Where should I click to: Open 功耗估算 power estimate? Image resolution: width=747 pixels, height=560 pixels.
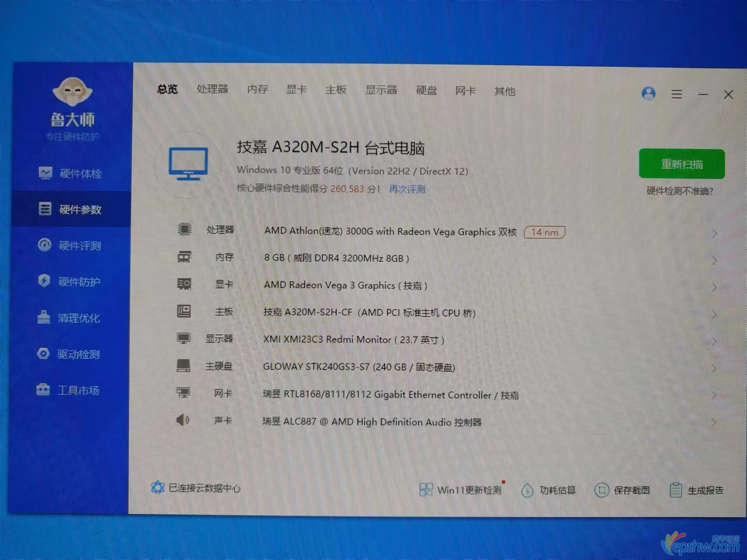coord(548,490)
